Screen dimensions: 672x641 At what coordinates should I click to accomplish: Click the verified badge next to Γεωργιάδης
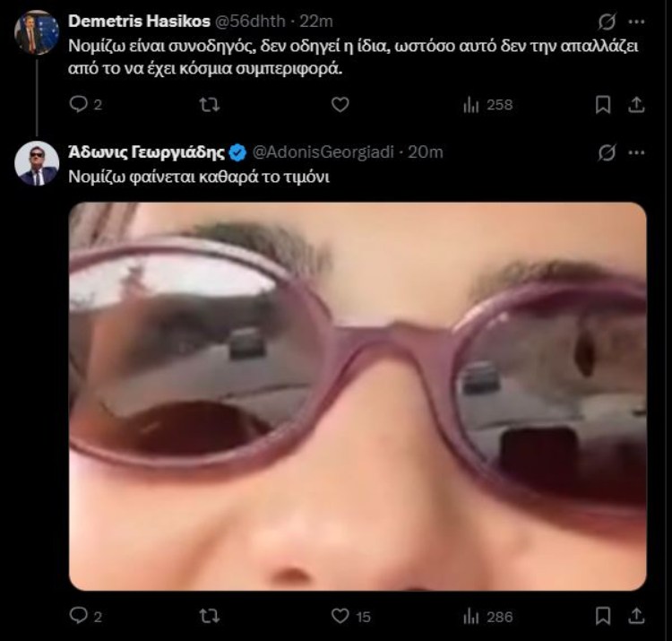(x=237, y=152)
